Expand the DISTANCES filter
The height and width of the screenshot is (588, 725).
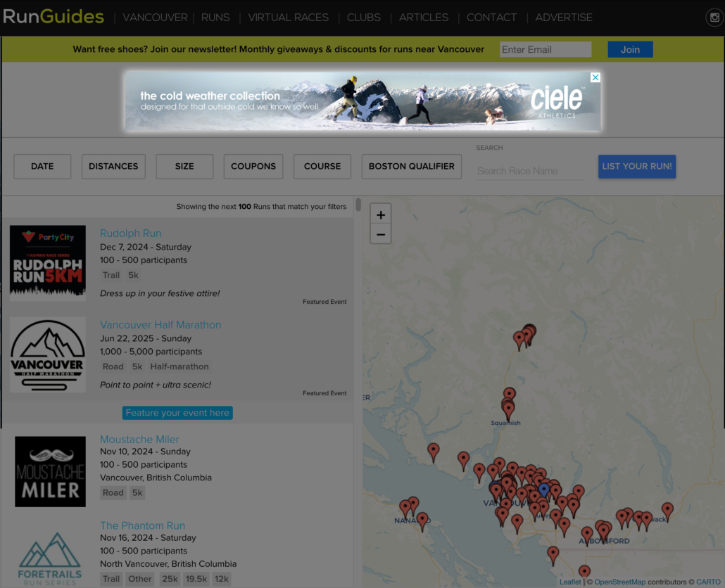[x=113, y=166]
